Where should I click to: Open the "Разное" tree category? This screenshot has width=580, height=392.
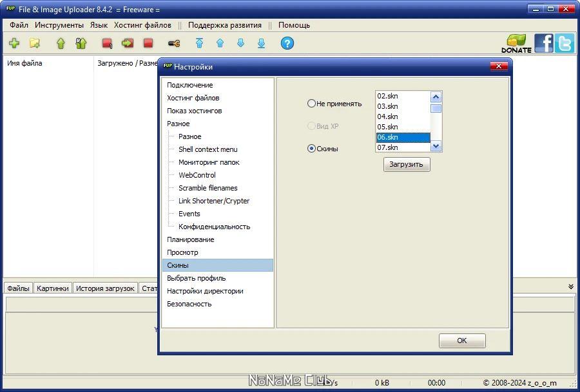(x=179, y=124)
